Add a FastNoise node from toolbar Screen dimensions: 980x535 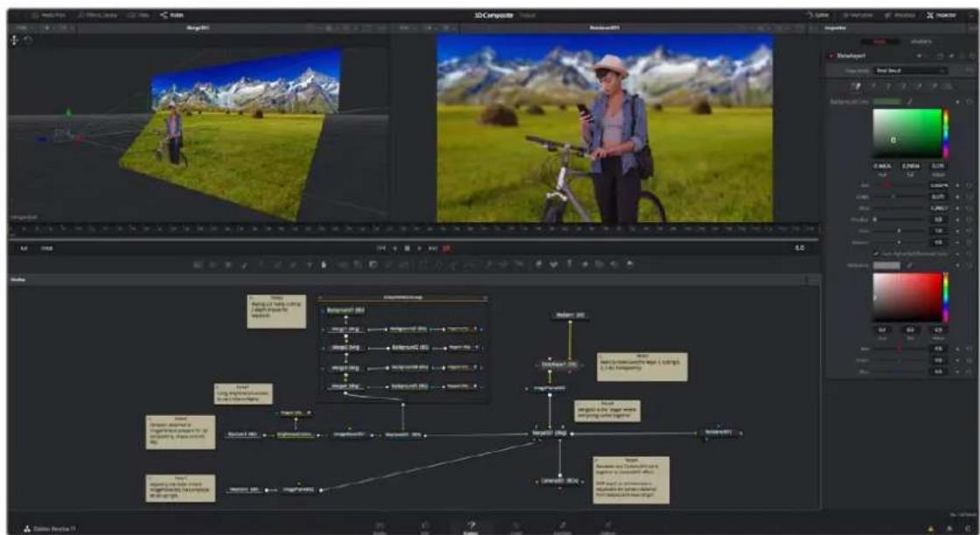212,264
